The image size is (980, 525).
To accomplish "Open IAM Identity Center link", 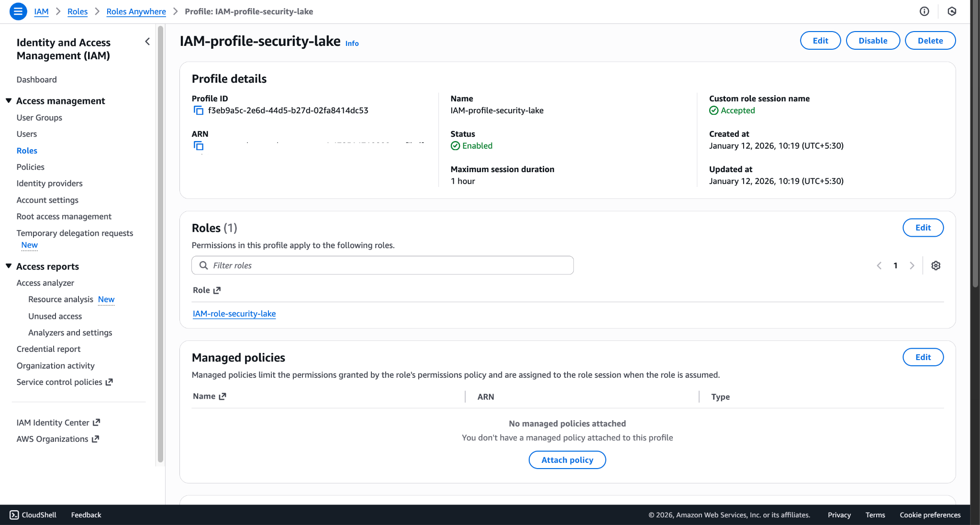I will coord(58,423).
